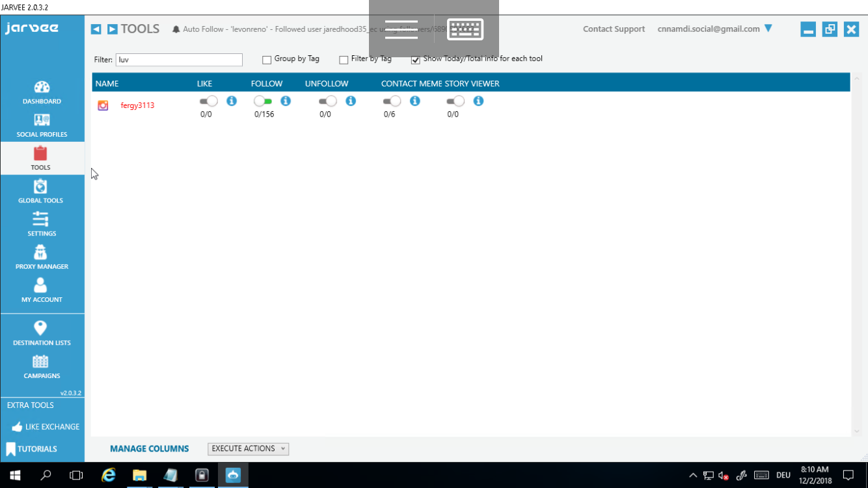Open the Execute Actions dropdown
Screen dimensions: 868x488
[248, 449]
